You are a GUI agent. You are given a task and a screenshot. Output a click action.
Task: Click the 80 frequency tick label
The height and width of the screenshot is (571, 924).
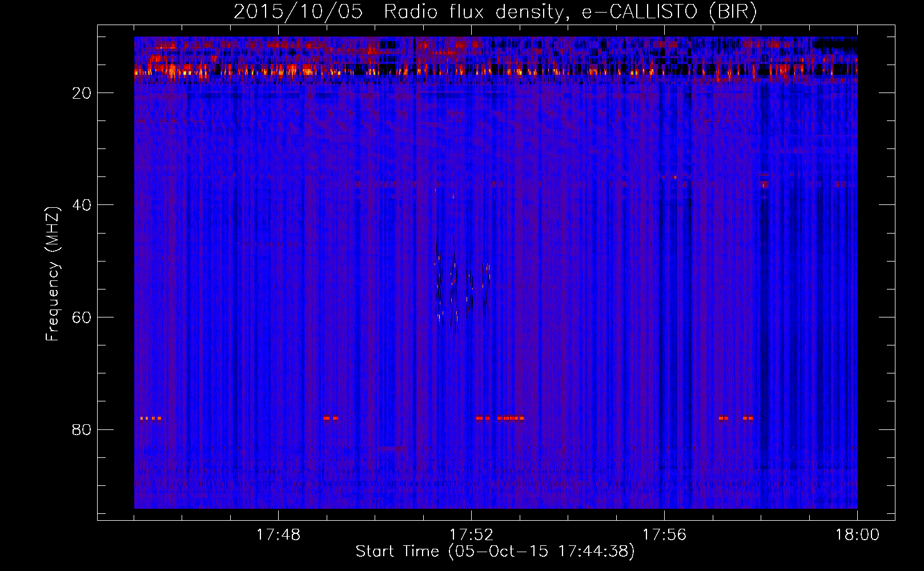point(82,429)
